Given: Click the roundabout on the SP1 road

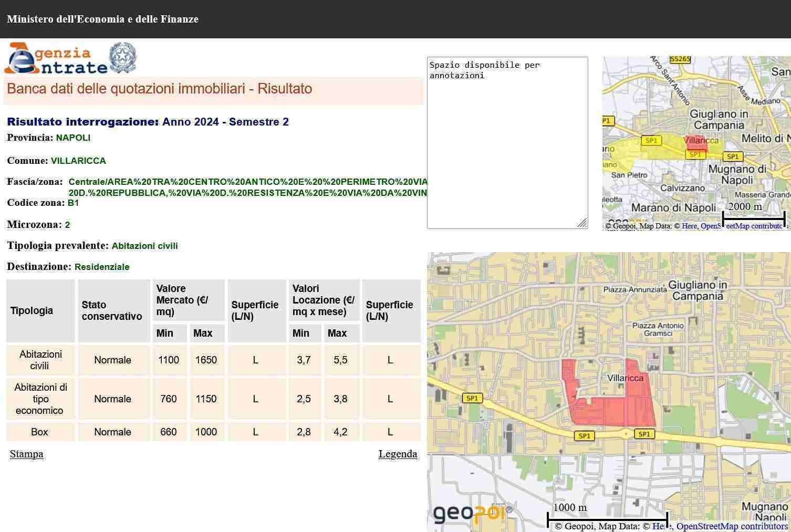Looking at the screenshot, I should point(626,434).
